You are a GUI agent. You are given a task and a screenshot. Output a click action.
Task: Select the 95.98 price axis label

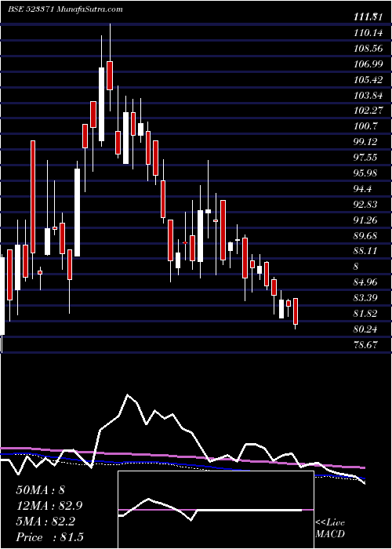coord(365,173)
